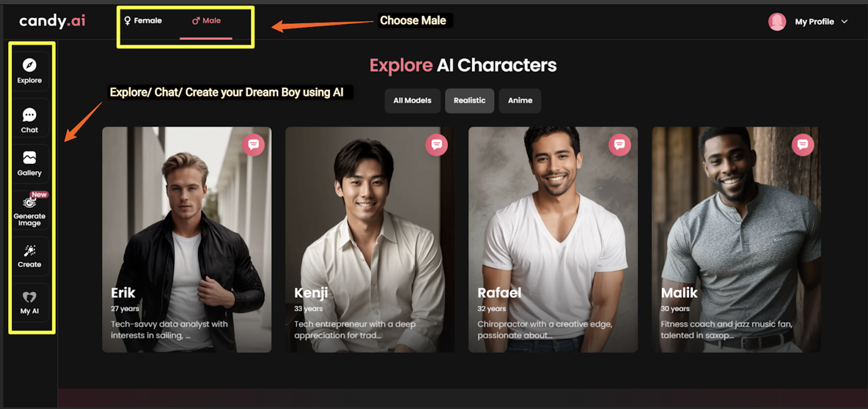Image resolution: width=868 pixels, height=409 pixels.
Task: Click the candy.ai logo link
Action: (x=53, y=21)
